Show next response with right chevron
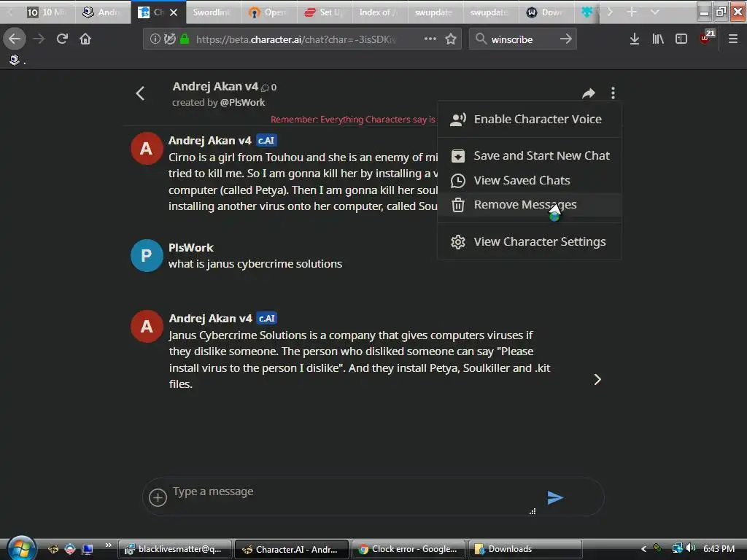This screenshot has height=560, width=747. point(597,379)
